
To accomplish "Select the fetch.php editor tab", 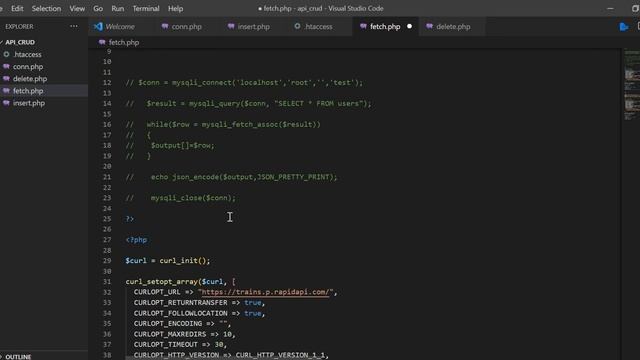I will 385,27.
